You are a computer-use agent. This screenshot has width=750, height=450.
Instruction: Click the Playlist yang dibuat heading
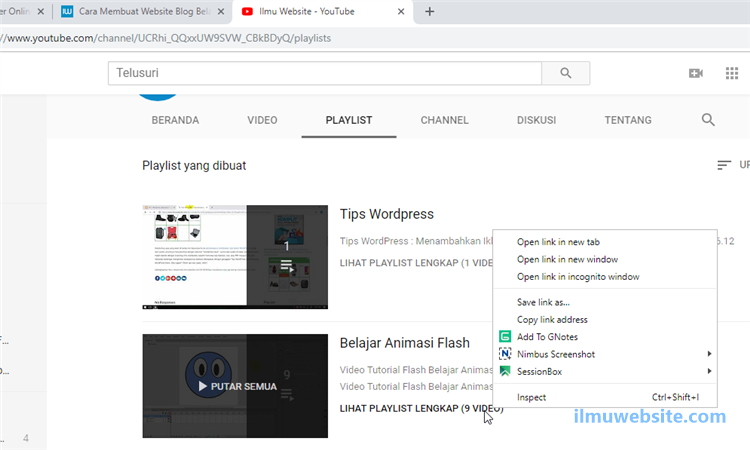(x=194, y=165)
